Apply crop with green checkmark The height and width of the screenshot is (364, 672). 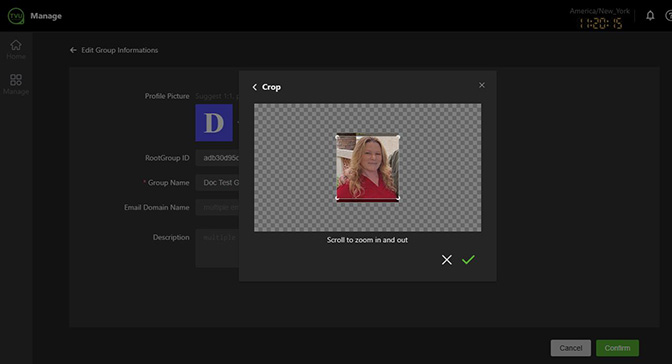[x=468, y=259]
